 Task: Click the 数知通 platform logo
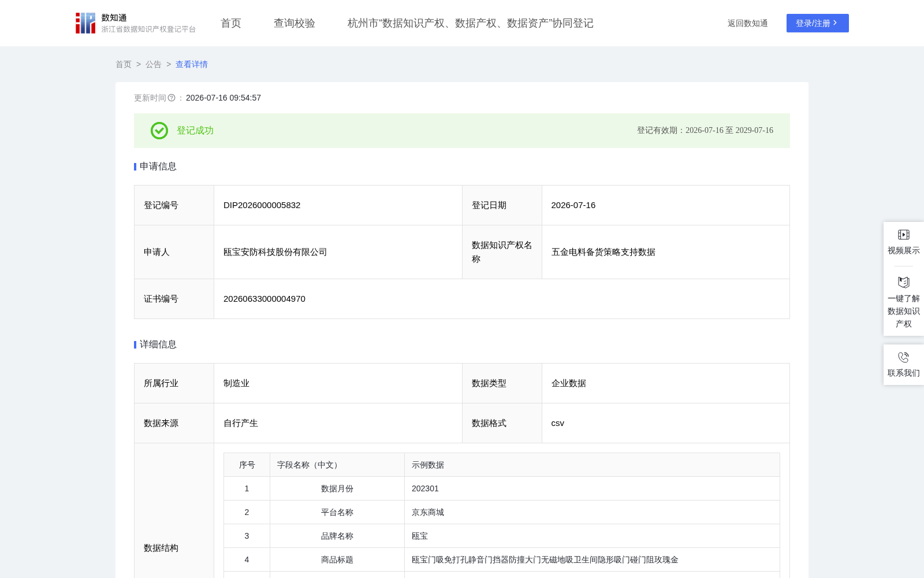[x=136, y=23]
